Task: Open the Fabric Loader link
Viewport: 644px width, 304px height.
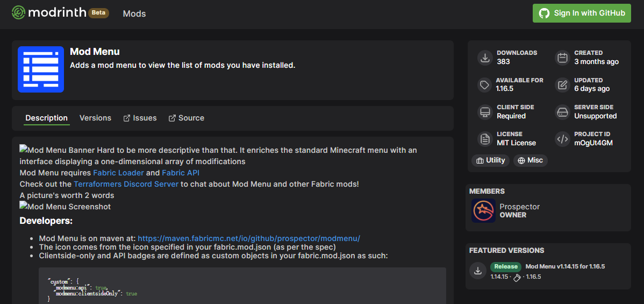Action: (118, 173)
